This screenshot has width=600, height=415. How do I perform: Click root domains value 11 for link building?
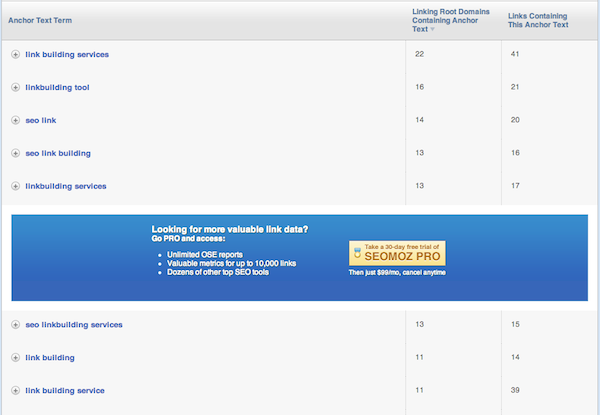coord(419,357)
